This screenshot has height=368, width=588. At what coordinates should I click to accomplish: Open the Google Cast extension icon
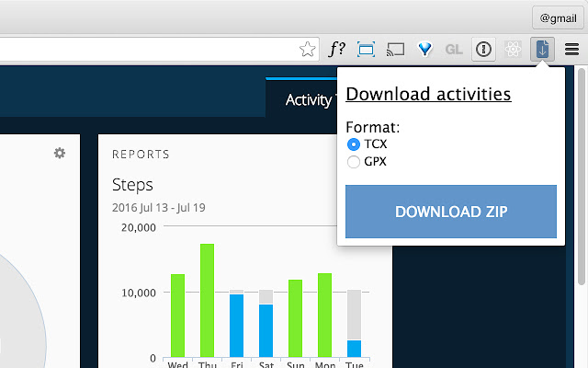[x=395, y=50]
